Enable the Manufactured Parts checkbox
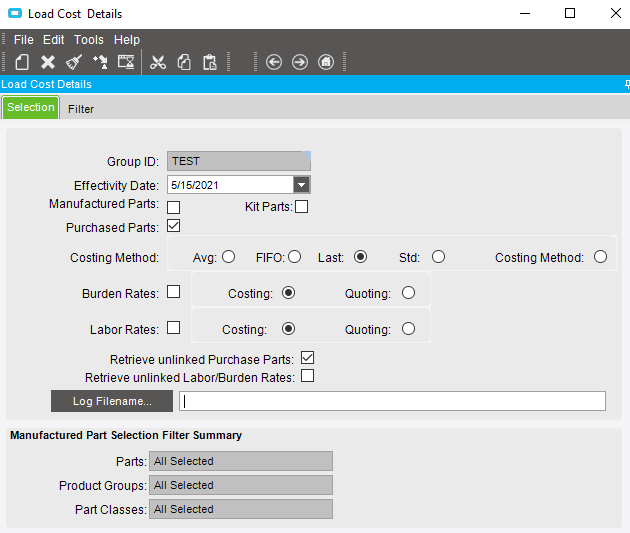 173,207
